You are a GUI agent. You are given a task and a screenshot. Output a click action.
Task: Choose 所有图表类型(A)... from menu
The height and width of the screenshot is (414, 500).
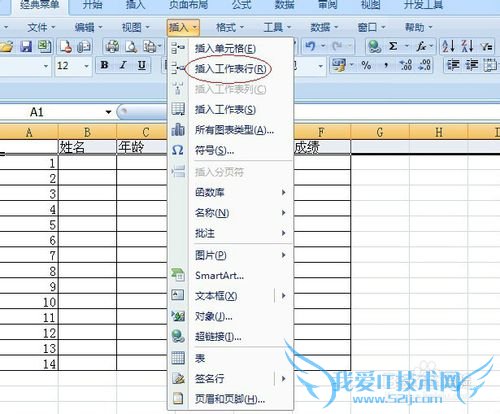click(231, 130)
